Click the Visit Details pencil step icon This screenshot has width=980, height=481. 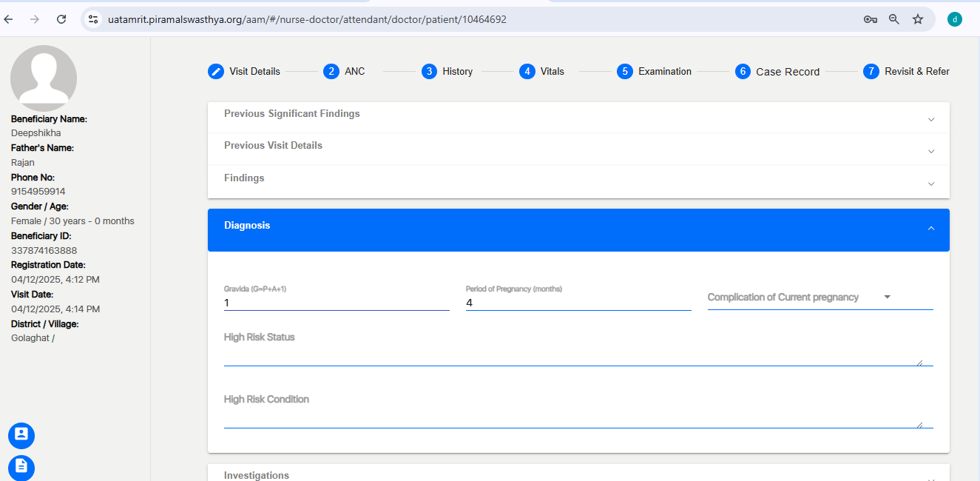click(216, 72)
